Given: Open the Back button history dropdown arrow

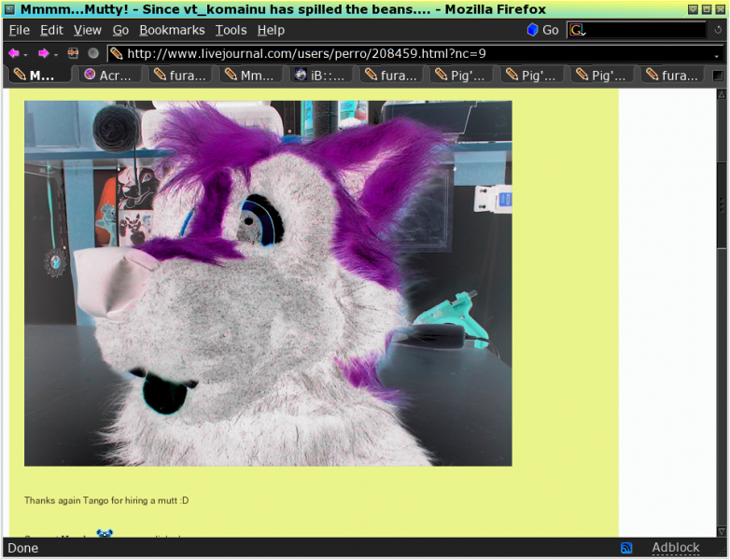Looking at the screenshot, I should click(x=25, y=54).
